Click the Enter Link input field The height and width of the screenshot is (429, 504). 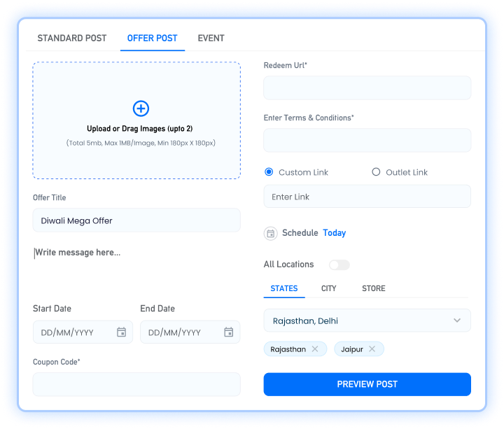coord(367,197)
